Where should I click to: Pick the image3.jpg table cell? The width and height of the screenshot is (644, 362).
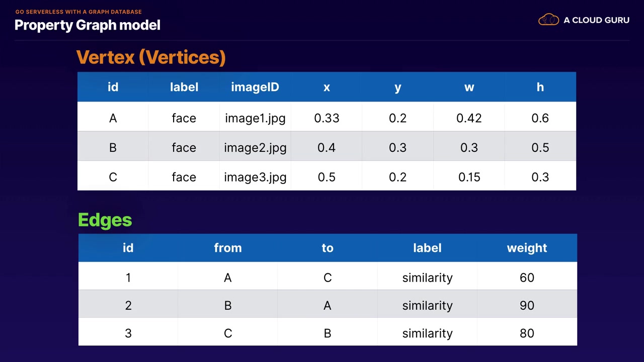[x=255, y=177]
